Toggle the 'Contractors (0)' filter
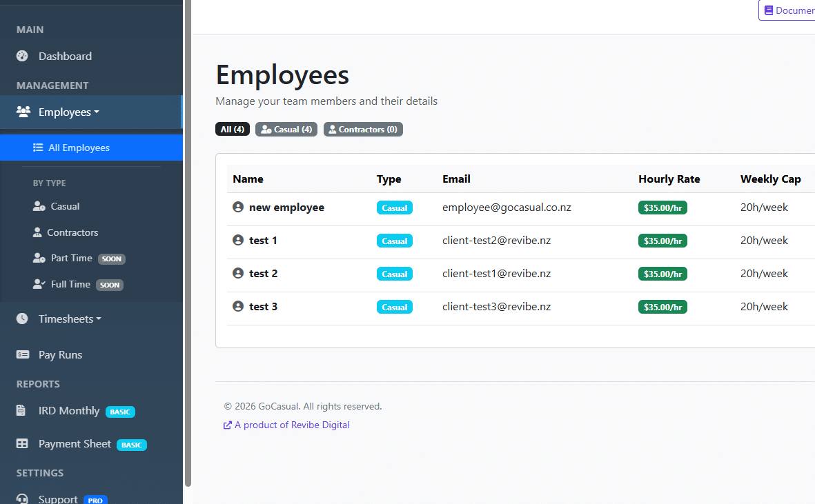Viewport: 815px width, 504px height. tap(363, 129)
